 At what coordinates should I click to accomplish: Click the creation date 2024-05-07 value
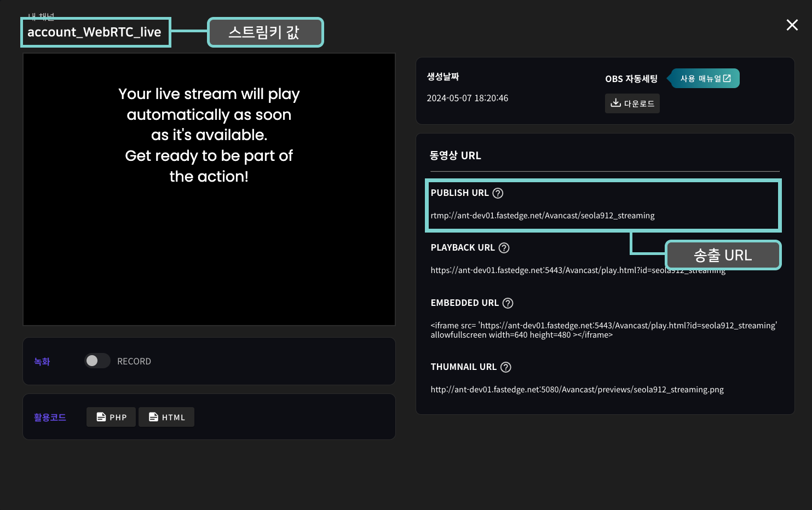[x=467, y=98]
